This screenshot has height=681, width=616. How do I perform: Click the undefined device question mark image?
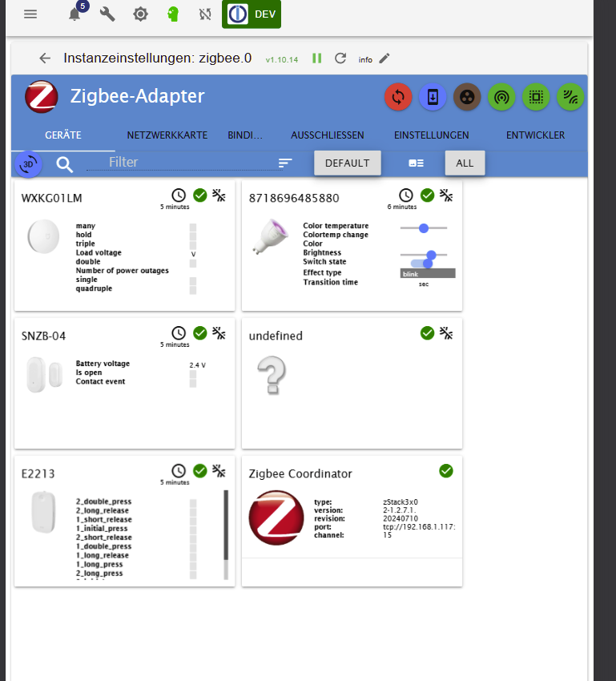point(272,375)
